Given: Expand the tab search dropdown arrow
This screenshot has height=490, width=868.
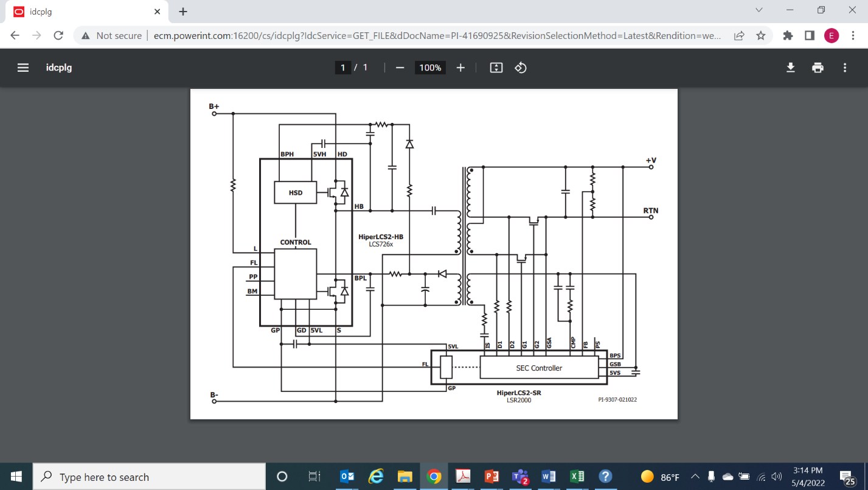Looking at the screenshot, I should (759, 10).
